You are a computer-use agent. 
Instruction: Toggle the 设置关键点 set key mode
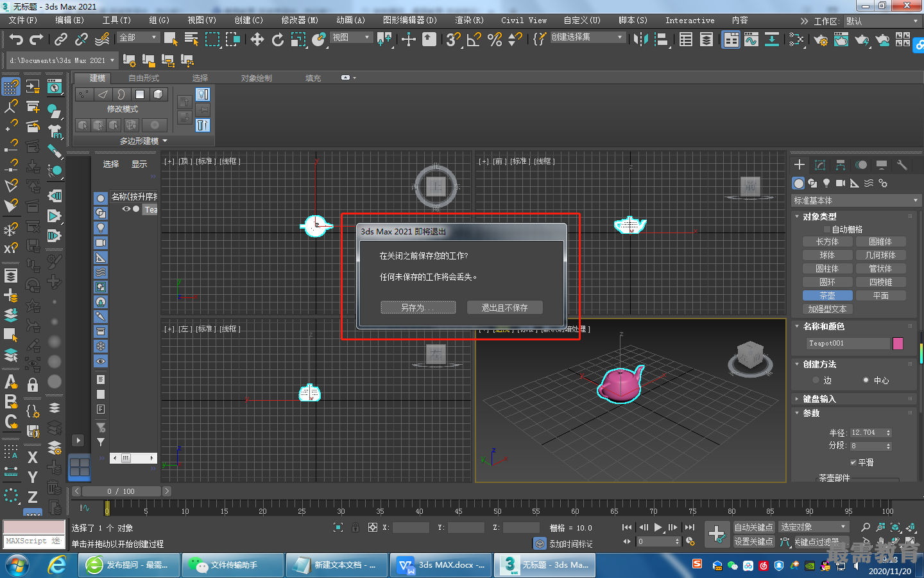pyautogui.click(x=754, y=541)
